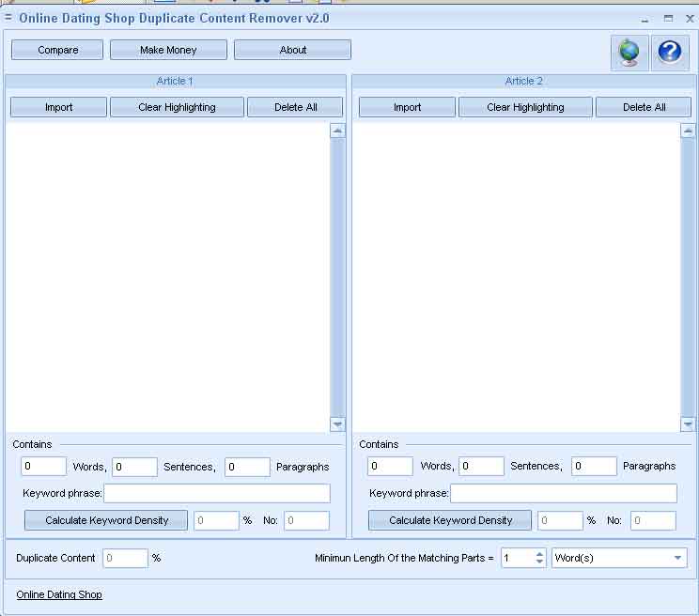Image resolution: width=699 pixels, height=616 pixels.
Task: Click Article 2 scrollbar up arrow
Action: 688,131
